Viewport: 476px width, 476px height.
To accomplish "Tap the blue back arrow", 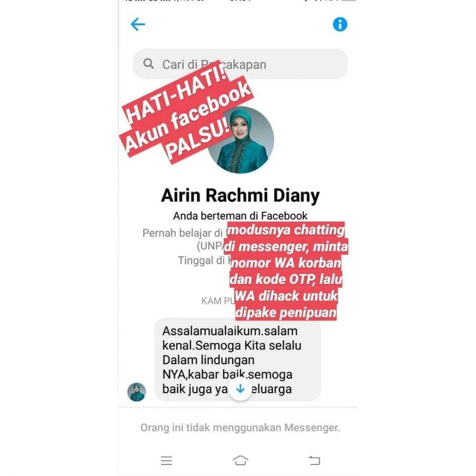I will tap(138, 24).
